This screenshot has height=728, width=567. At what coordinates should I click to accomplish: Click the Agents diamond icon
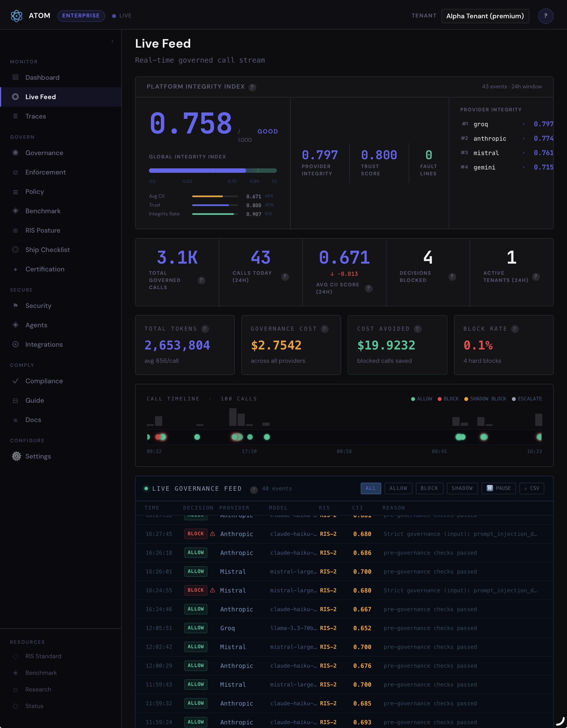(x=16, y=325)
